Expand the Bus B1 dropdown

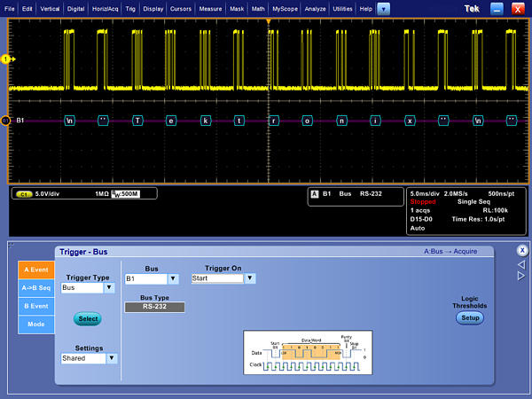[173, 278]
